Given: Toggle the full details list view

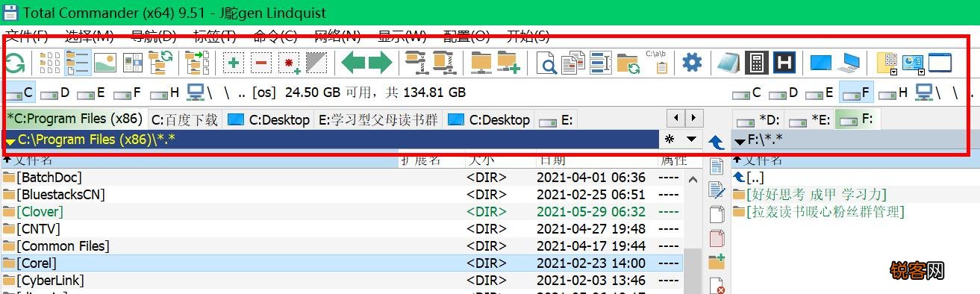Looking at the screenshot, I should pyautogui.click(x=78, y=63).
